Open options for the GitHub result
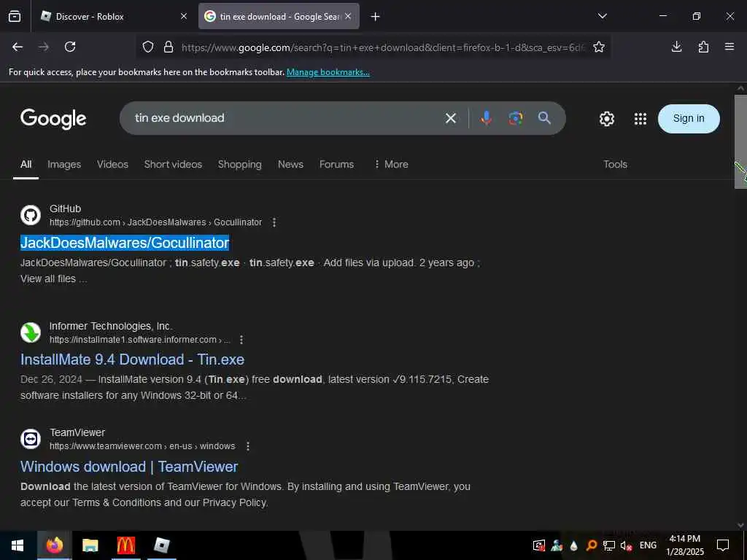The width and height of the screenshot is (747, 560). pos(274,222)
